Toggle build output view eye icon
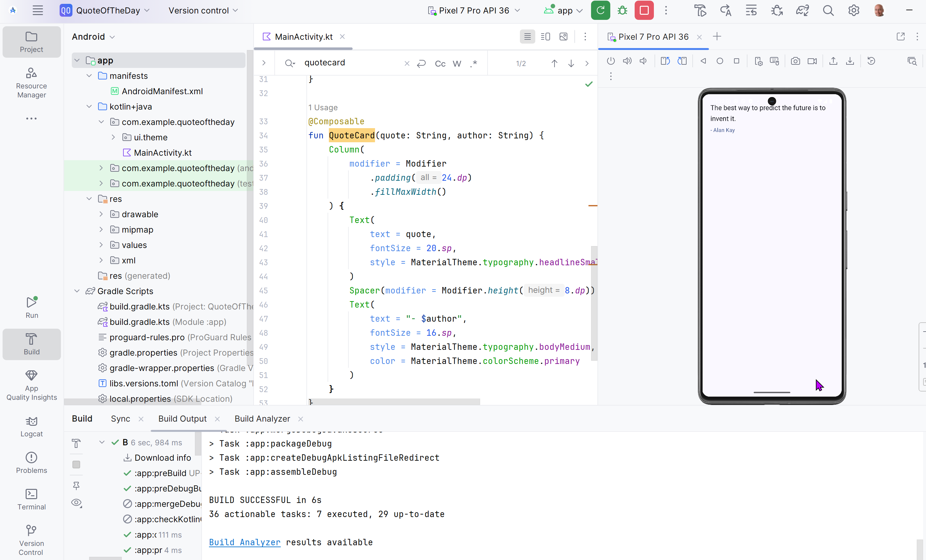 [77, 503]
